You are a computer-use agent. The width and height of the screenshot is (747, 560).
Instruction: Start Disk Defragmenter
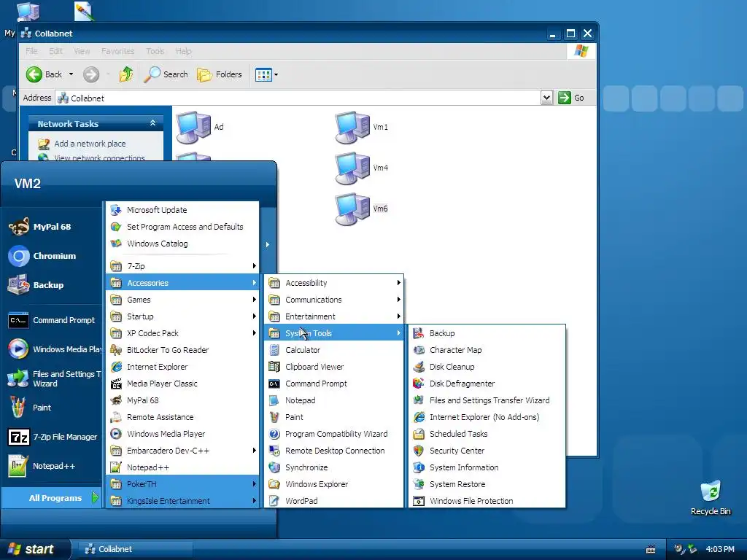pos(487,384)
